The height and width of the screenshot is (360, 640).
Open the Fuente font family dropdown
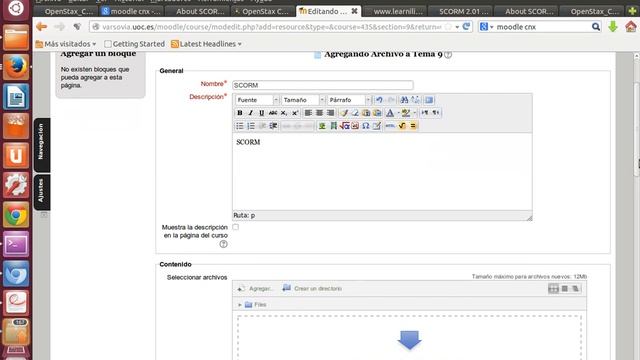(257, 100)
